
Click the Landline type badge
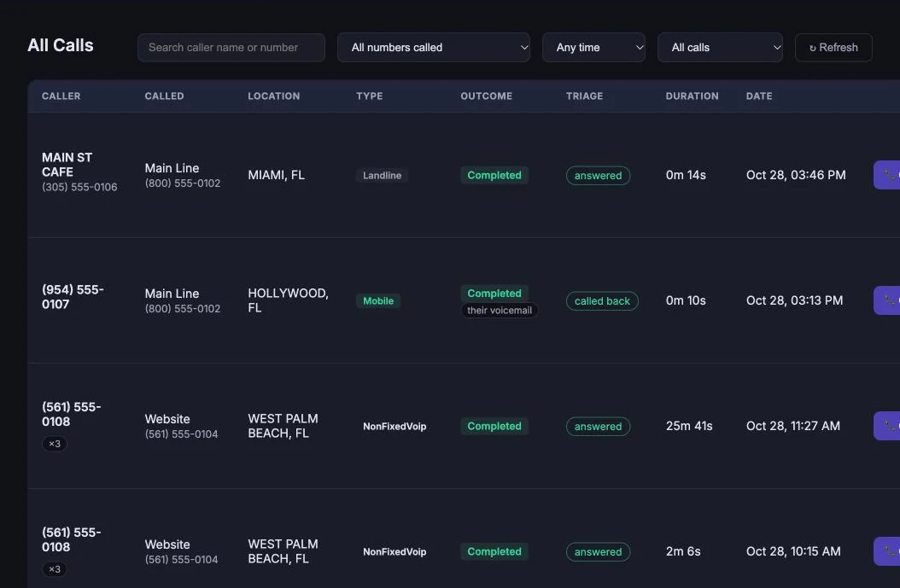382,176
